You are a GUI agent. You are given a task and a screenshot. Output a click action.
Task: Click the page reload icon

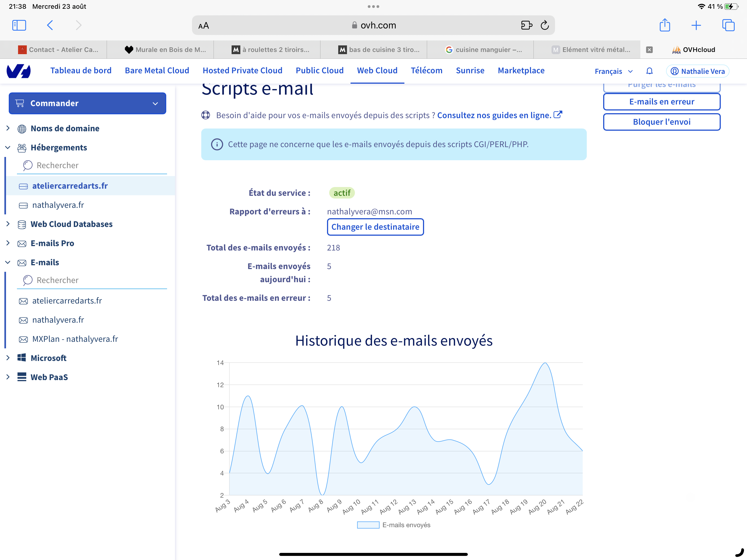(544, 25)
